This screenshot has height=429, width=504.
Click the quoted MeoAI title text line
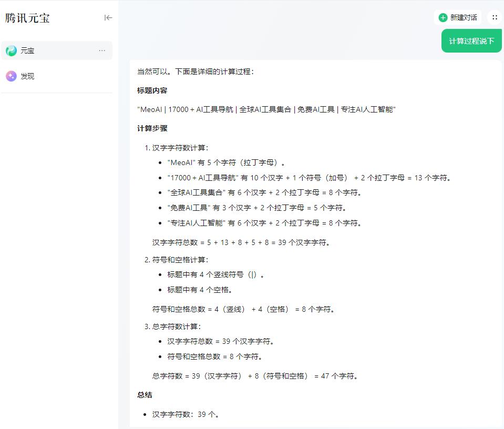point(266,110)
